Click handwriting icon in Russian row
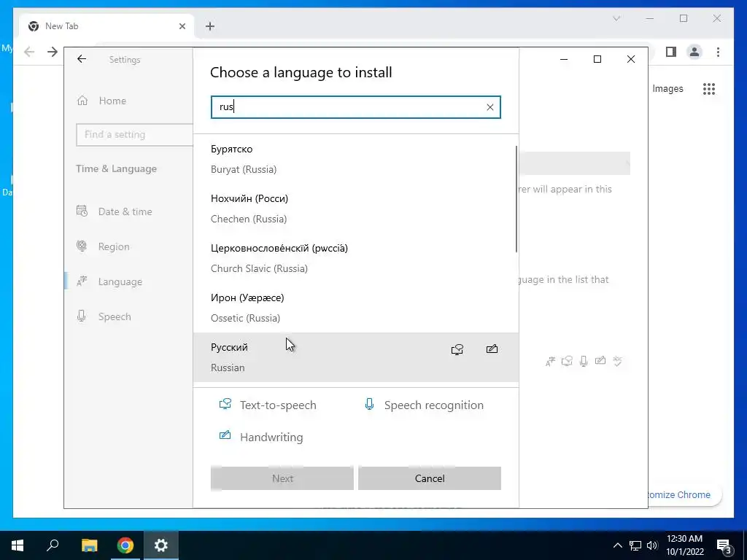The height and width of the screenshot is (560, 747). pos(492,349)
